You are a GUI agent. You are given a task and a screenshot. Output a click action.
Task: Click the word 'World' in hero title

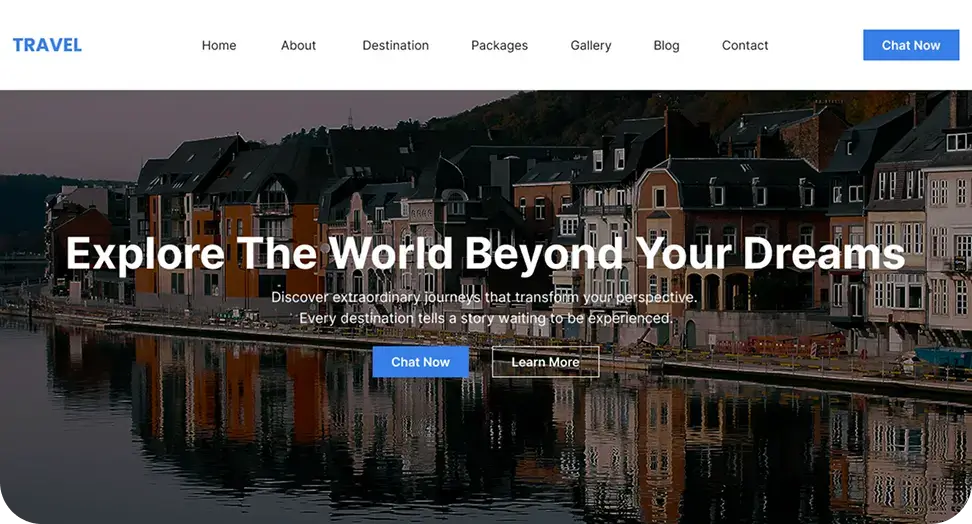(x=391, y=253)
